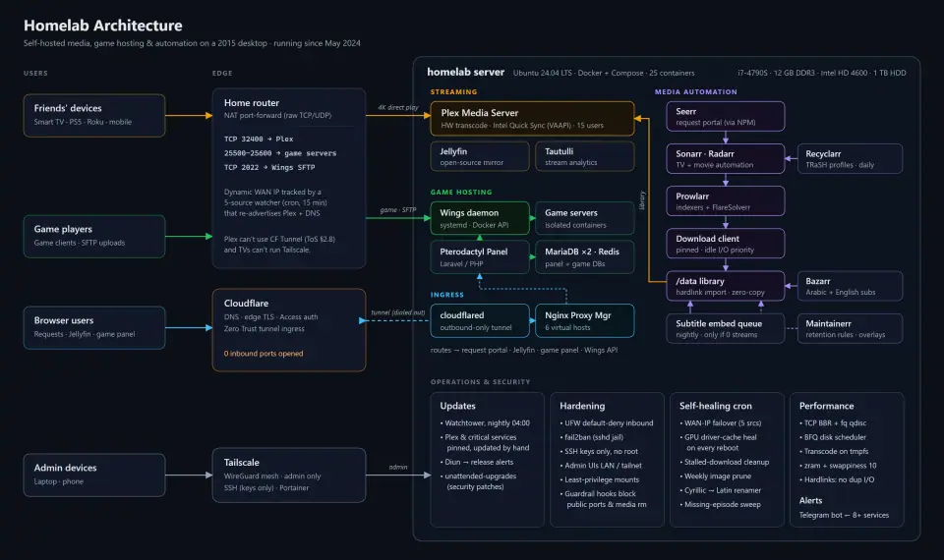Select the Maintainerr node
This screenshot has width=944, height=560.
tap(850, 328)
